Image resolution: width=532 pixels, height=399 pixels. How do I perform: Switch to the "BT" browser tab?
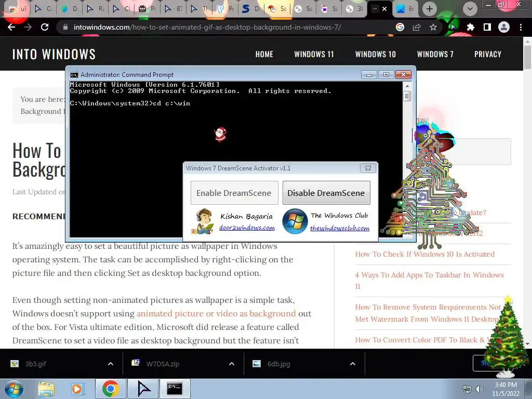pos(174,9)
